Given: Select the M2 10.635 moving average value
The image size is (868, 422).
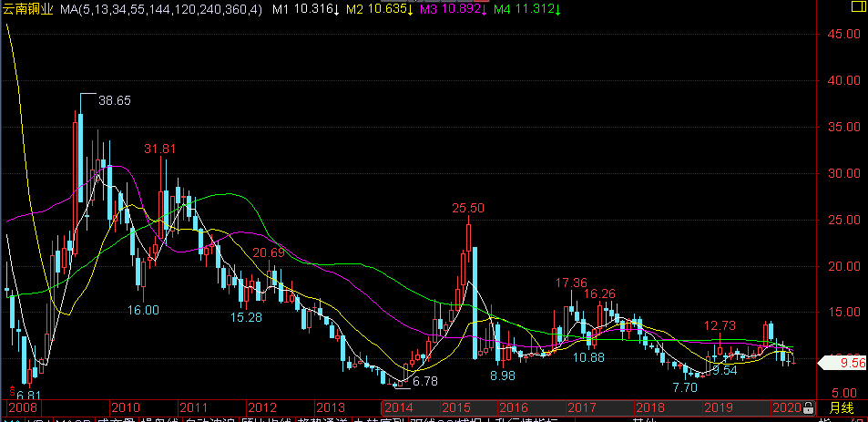Looking at the screenshot, I should tap(380, 9).
